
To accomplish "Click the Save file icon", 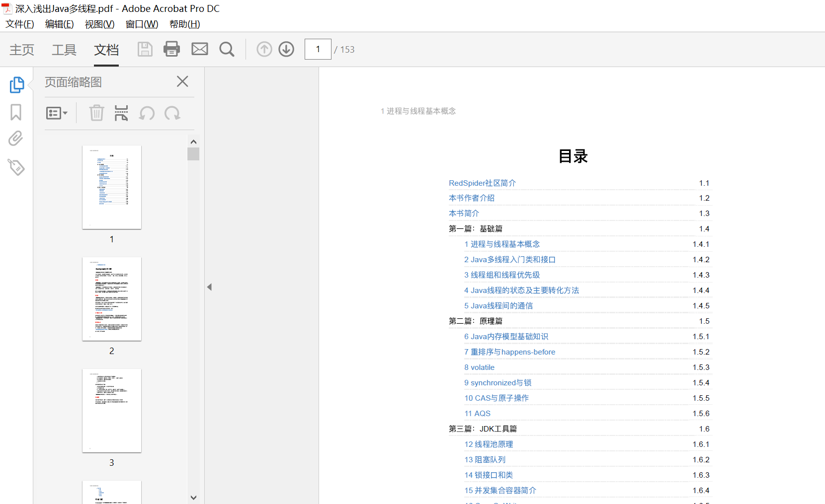I will click(145, 49).
